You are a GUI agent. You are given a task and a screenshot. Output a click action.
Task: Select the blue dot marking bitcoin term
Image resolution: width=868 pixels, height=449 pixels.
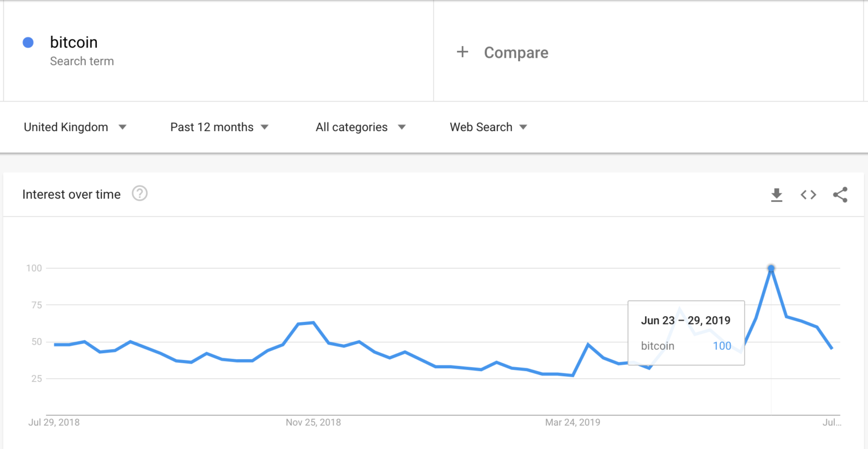(x=27, y=42)
